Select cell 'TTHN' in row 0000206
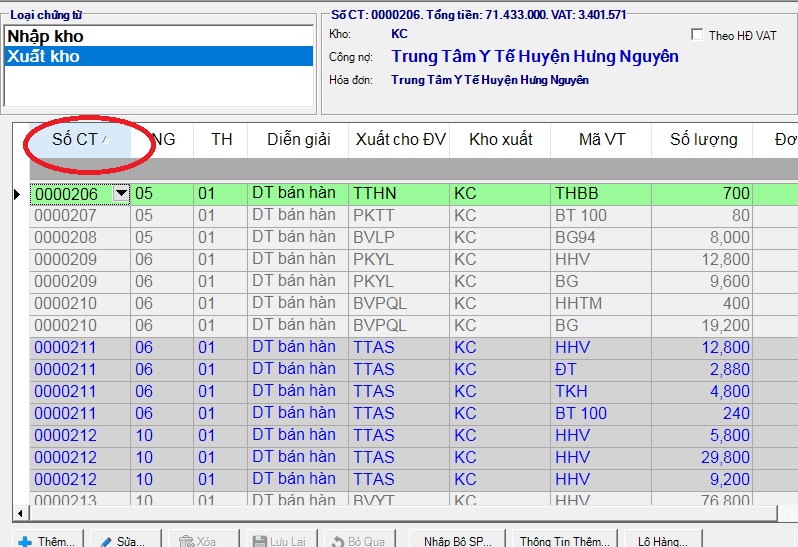 click(399, 194)
